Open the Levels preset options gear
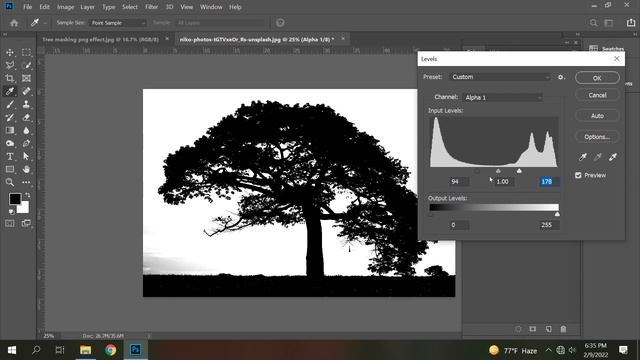 click(561, 77)
